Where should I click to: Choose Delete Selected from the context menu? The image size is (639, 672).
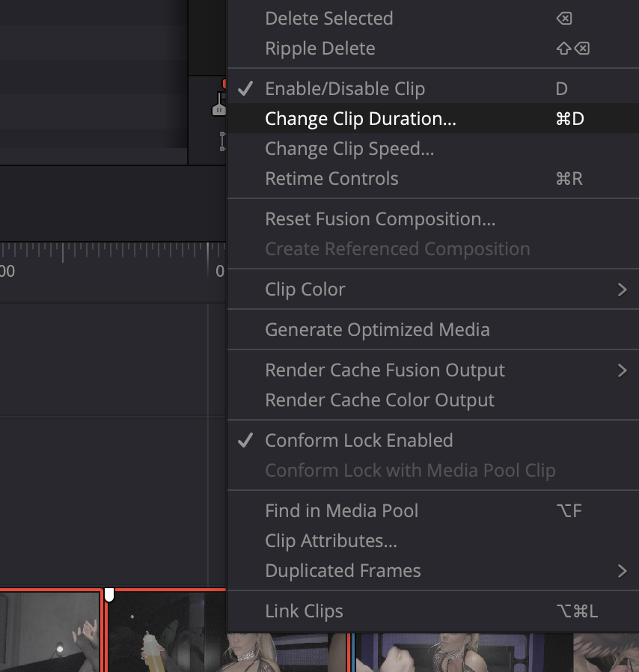[432, 19]
